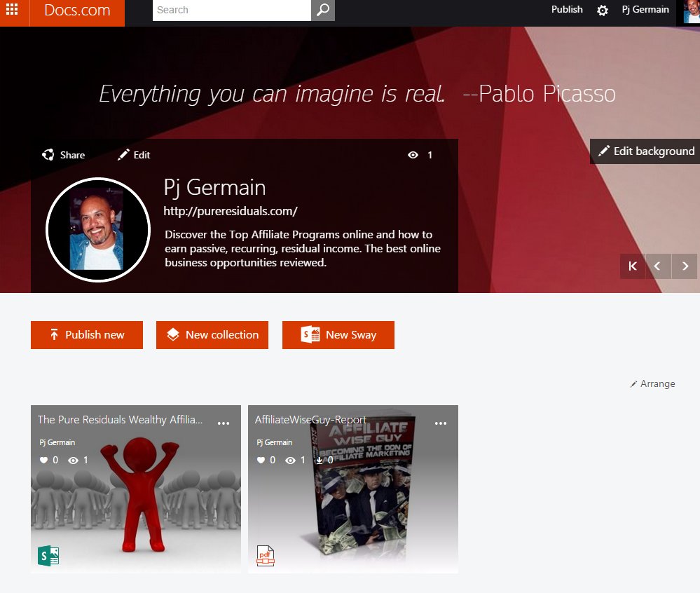Open the settings gear icon
The image size is (700, 593).
pos(602,11)
